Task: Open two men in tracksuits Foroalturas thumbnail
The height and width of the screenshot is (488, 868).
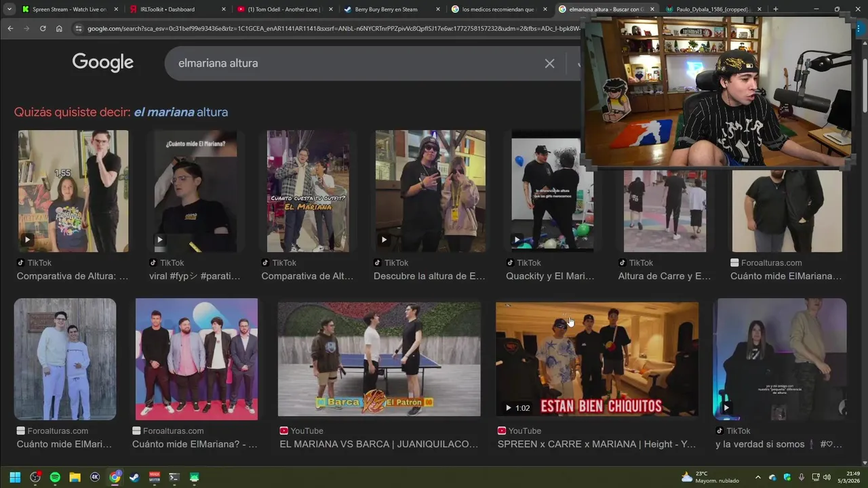Action: pos(65,359)
